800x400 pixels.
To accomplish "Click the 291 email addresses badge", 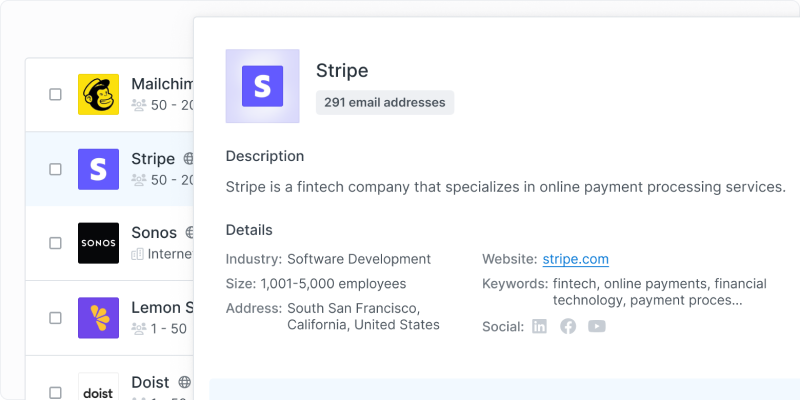I will (385, 103).
